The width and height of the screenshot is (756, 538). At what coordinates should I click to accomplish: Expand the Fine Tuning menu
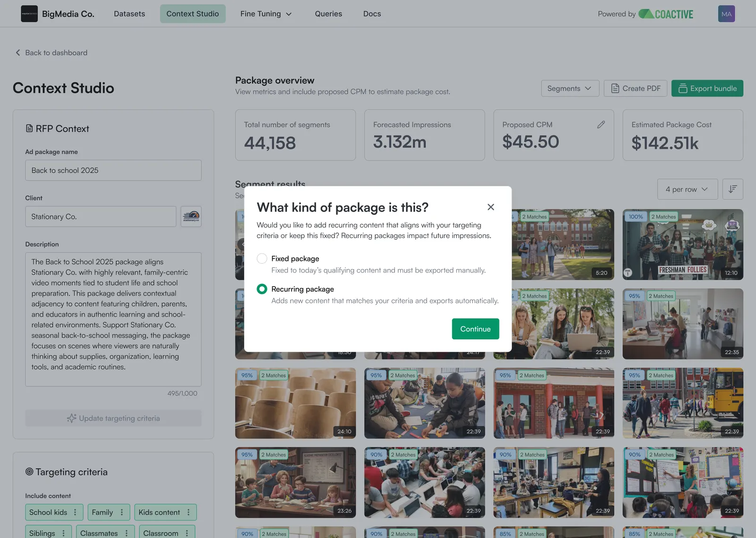point(266,14)
